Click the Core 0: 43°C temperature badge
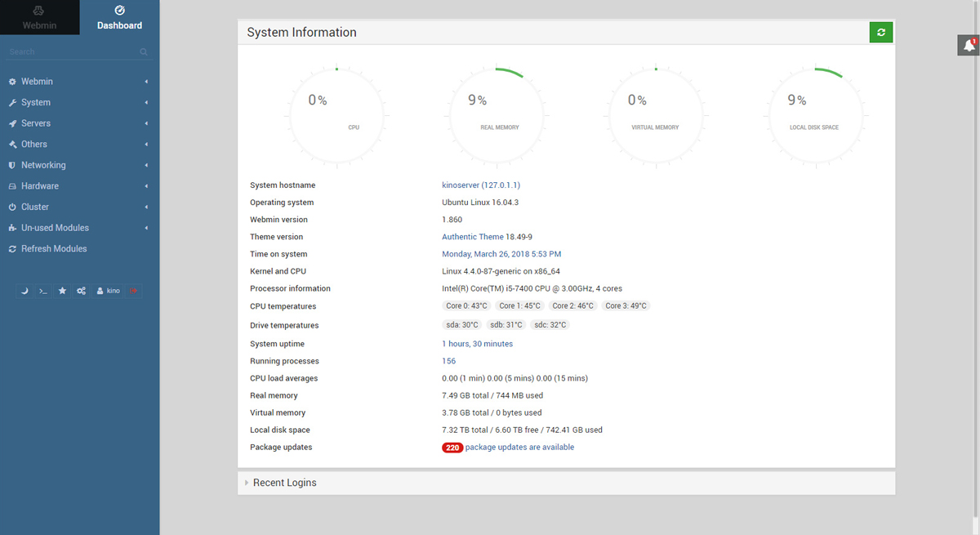 point(466,306)
